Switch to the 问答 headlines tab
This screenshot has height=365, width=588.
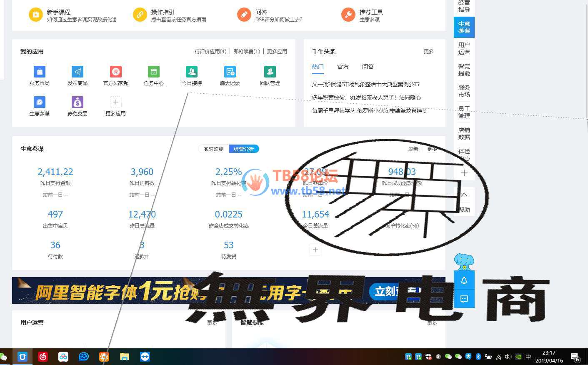(x=368, y=67)
